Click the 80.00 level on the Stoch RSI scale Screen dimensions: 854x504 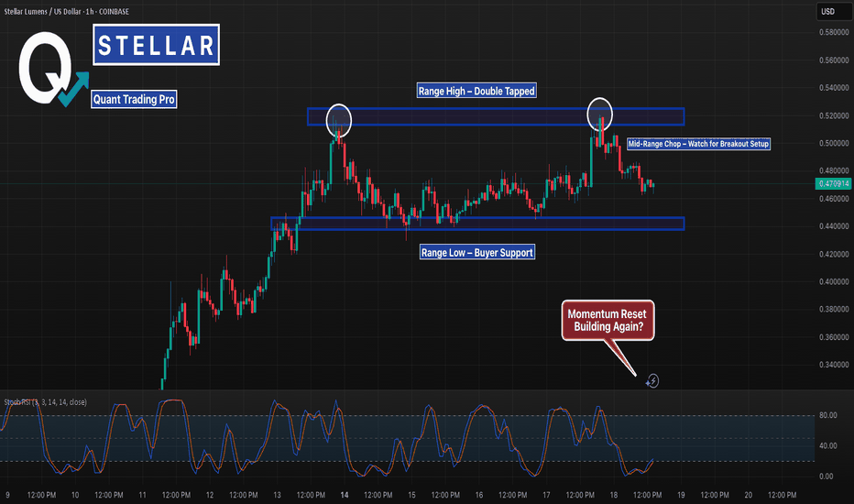[827, 415]
